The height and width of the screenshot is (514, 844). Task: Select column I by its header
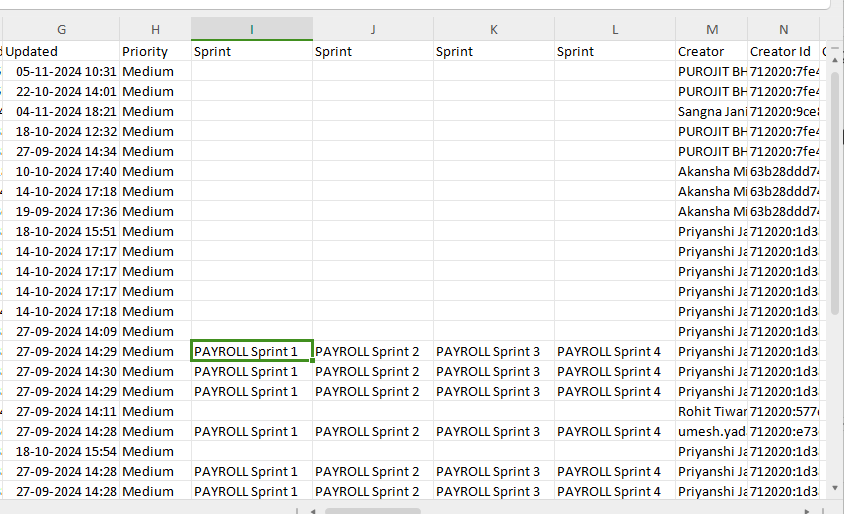pos(251,30)
